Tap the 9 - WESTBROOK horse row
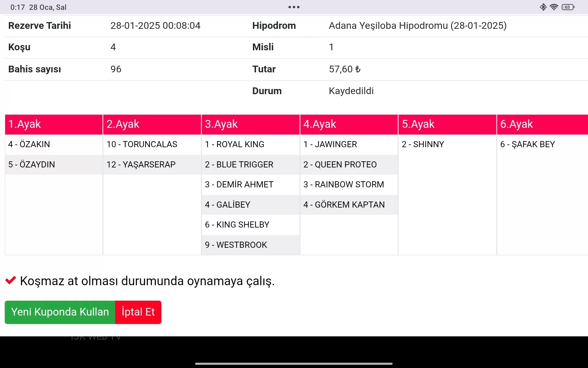 (236, 245)
